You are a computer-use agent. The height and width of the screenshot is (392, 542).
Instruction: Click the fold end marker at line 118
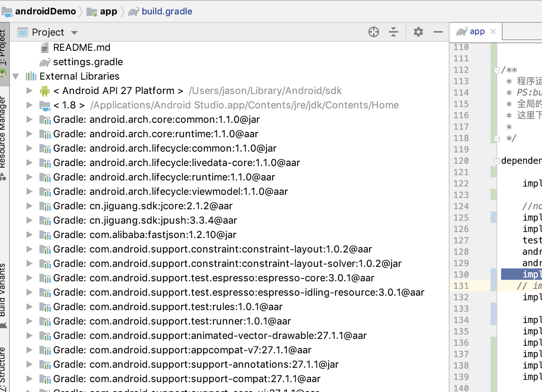point(497,138)
